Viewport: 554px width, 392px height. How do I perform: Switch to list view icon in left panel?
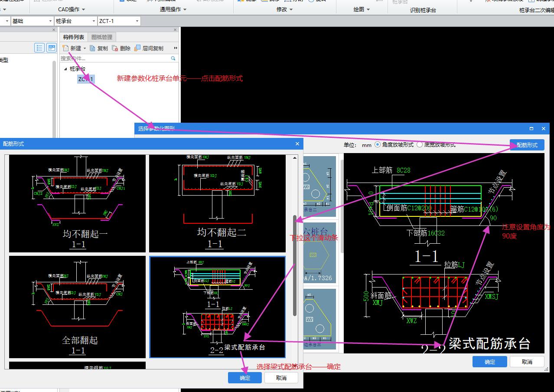click(x=39, y=48)
